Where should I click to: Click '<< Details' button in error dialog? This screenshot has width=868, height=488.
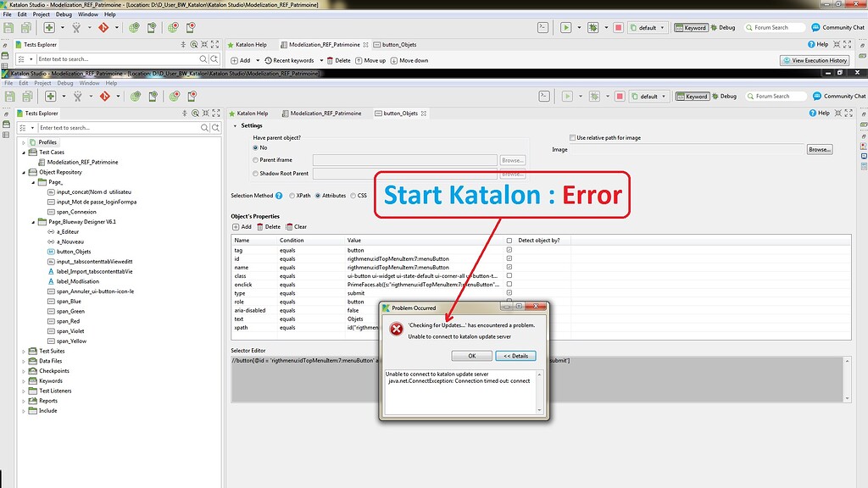(515, 356)
